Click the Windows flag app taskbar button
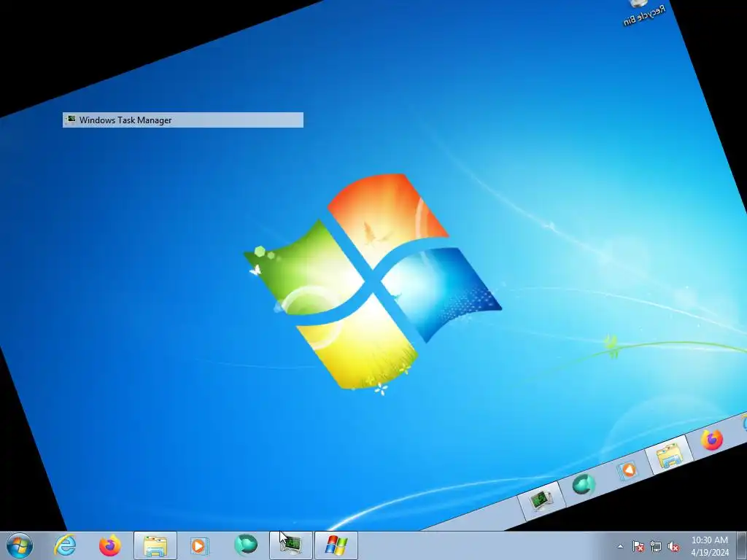This screenshot has height=560, width=747. click(x=336, y=545)
